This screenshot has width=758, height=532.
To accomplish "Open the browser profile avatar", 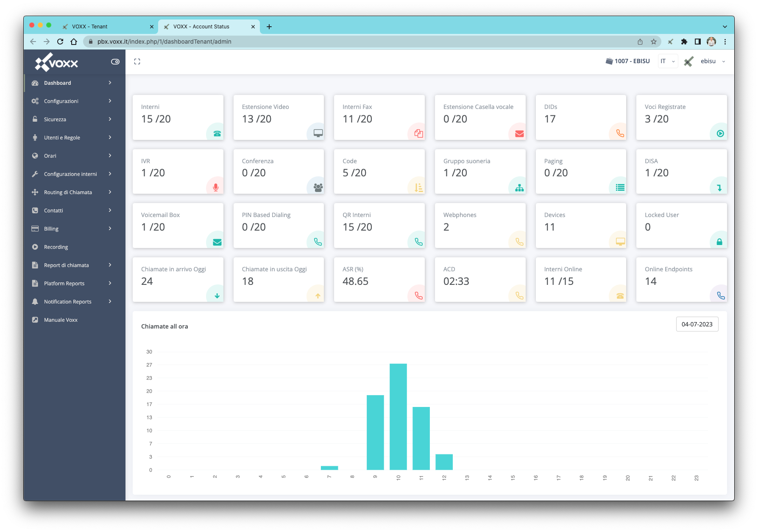I will (711, 42).
